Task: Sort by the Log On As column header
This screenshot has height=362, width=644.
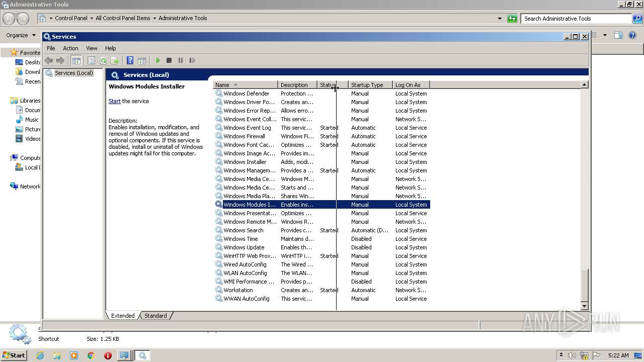Action: (411, 85)
